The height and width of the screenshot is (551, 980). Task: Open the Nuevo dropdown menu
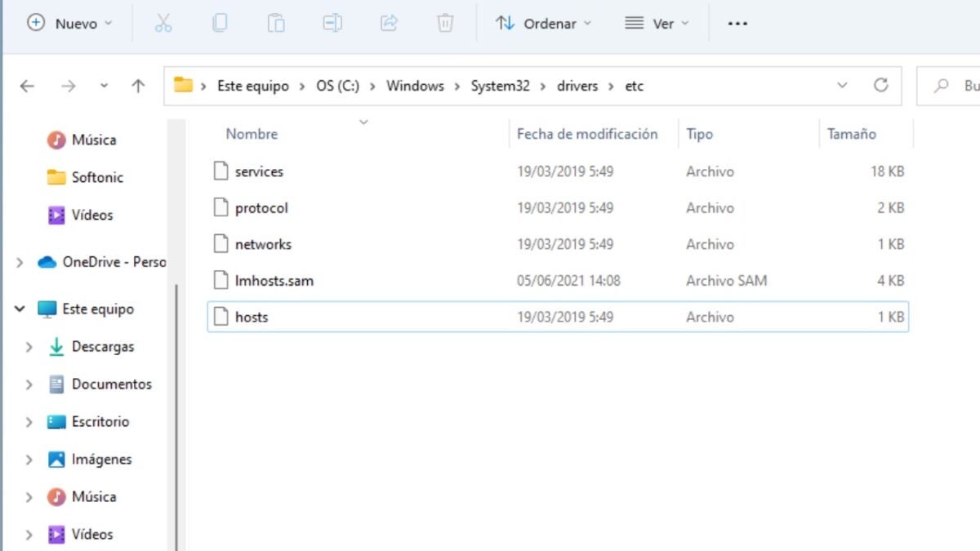tap(70, 24)
